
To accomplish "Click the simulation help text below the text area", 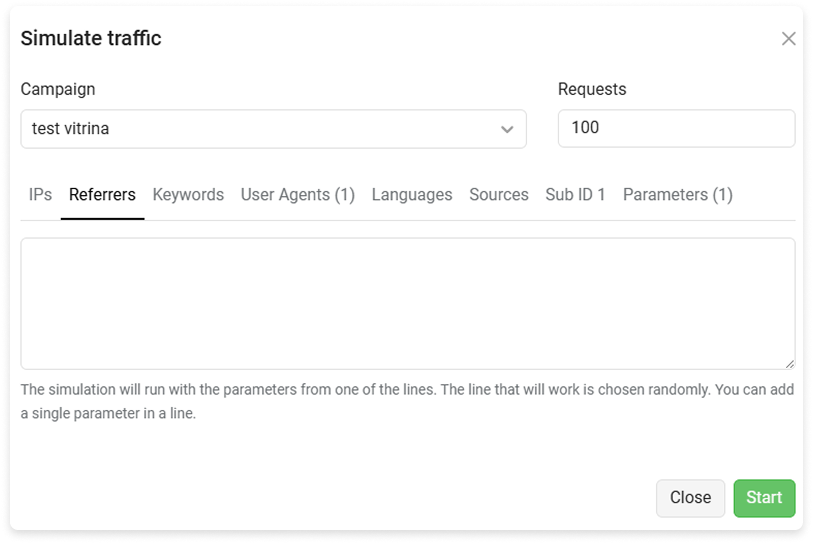I will (408, 401).
